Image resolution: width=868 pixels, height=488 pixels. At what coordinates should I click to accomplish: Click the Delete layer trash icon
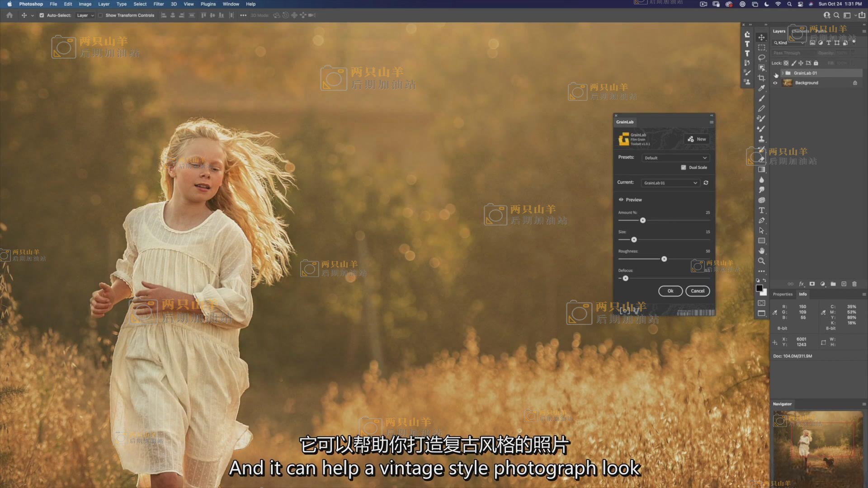854,284
